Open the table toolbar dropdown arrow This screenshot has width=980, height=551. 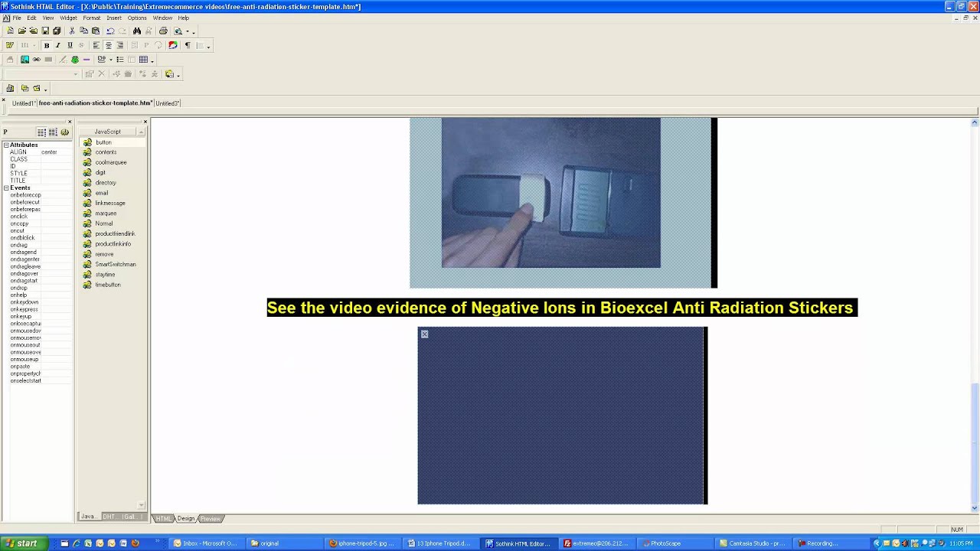pyautogui.click(x=152, y=60)
